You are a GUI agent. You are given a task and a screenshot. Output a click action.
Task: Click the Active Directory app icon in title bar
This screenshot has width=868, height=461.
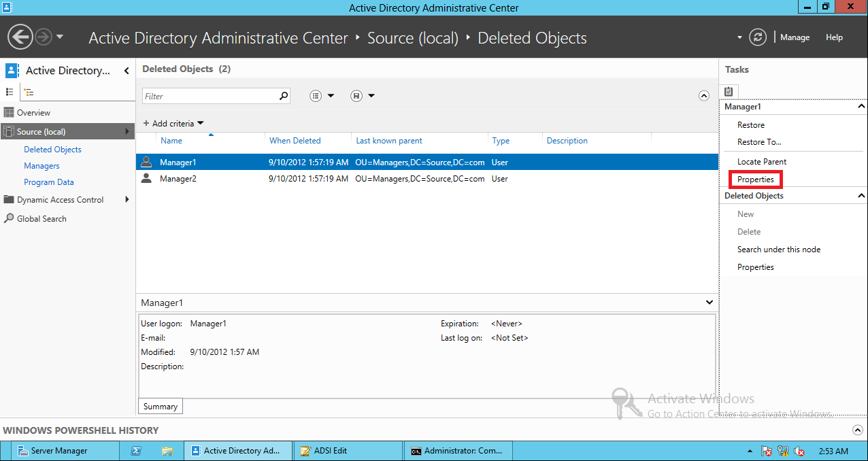click(7, 7)
